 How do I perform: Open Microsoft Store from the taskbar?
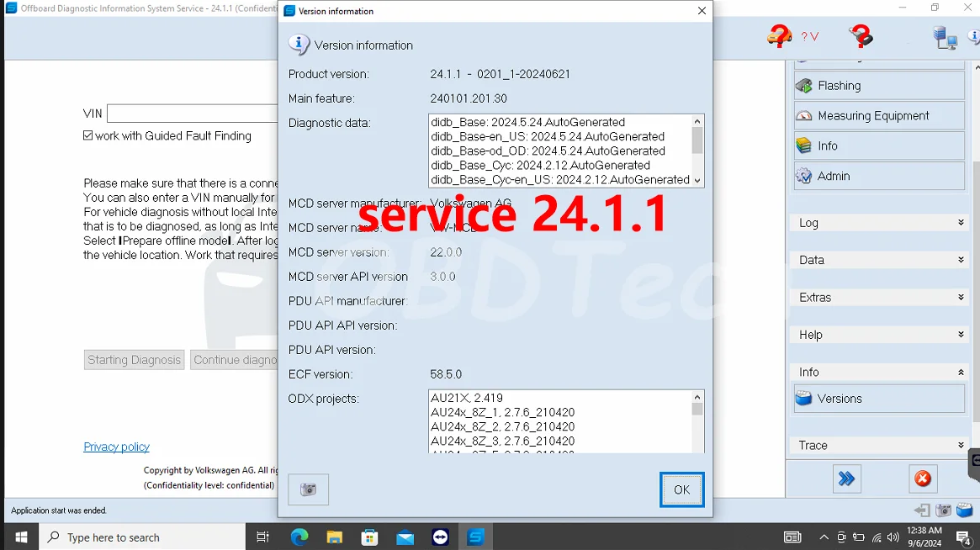coord(369,537)
